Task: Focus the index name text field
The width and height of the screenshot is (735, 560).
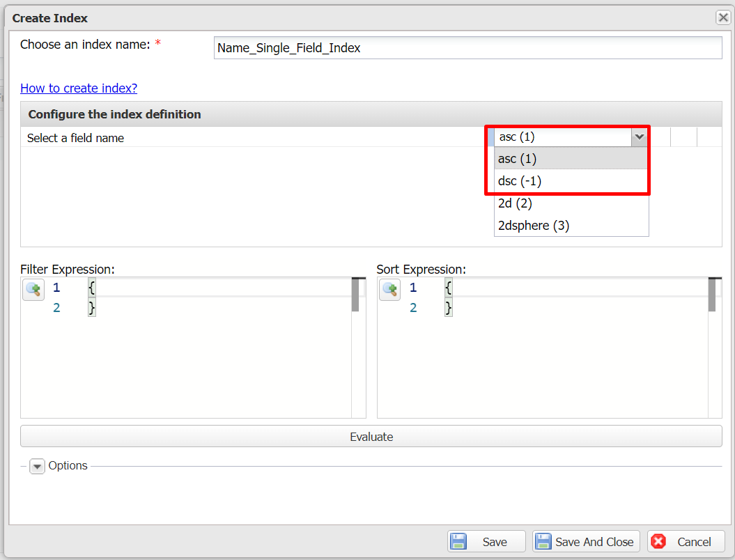Action: (x=467, y=48)
